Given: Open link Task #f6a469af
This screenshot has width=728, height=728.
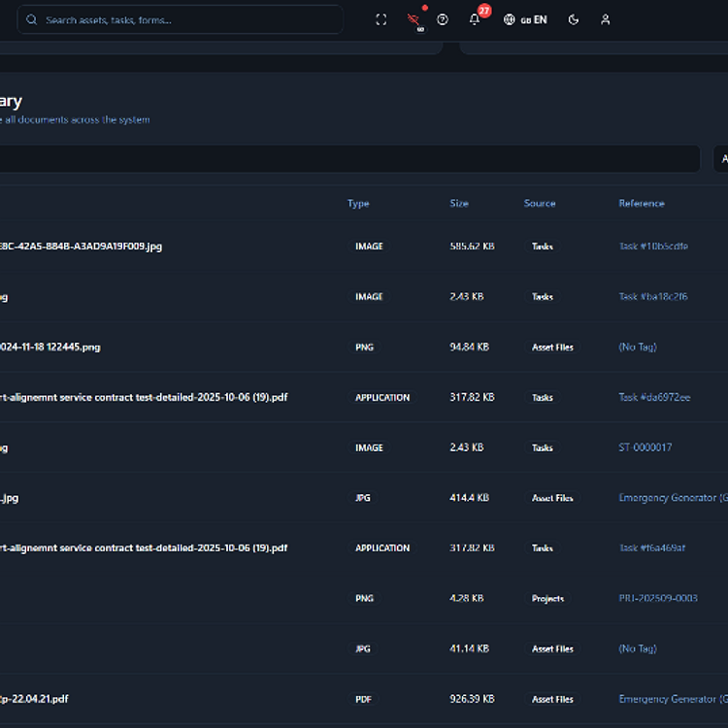Looking at the screenshot, I should (652, 547).
